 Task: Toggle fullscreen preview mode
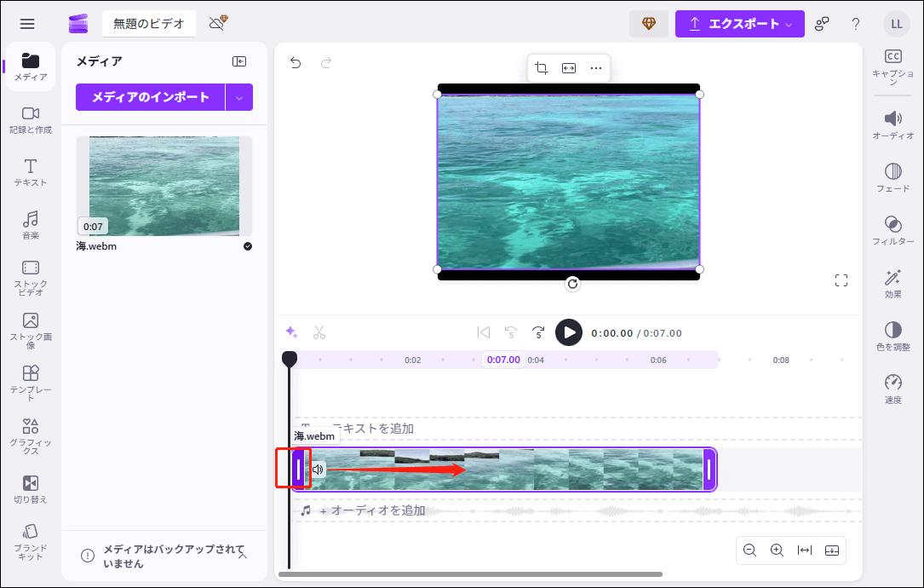[841, 280]
